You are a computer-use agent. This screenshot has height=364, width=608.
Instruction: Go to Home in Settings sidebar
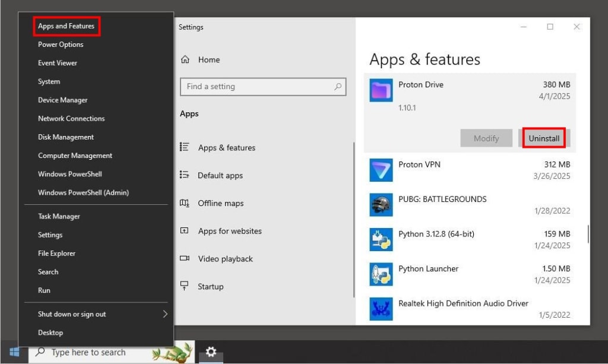209,60
